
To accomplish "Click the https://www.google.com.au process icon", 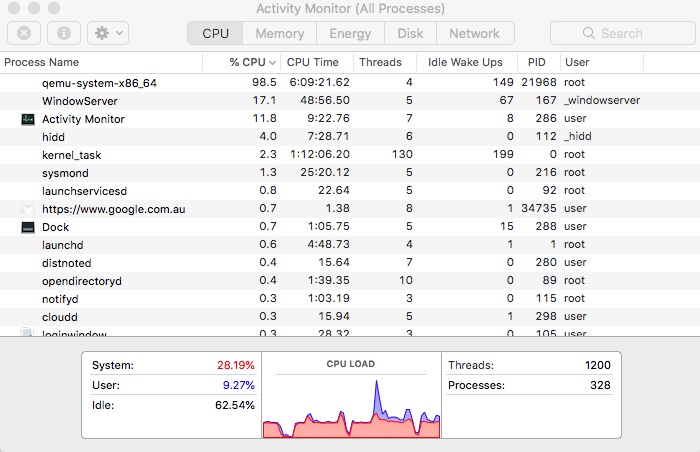I will [28, 209].
